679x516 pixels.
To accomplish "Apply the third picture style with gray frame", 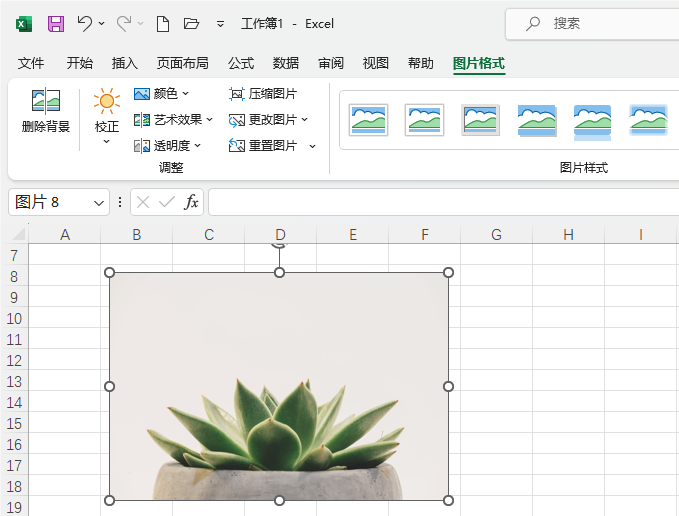I will tap(480, 120).
